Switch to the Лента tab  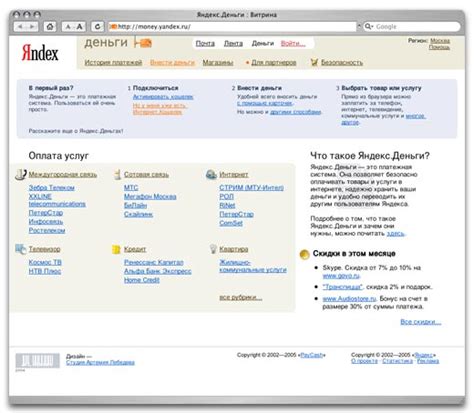coord(233,43)
